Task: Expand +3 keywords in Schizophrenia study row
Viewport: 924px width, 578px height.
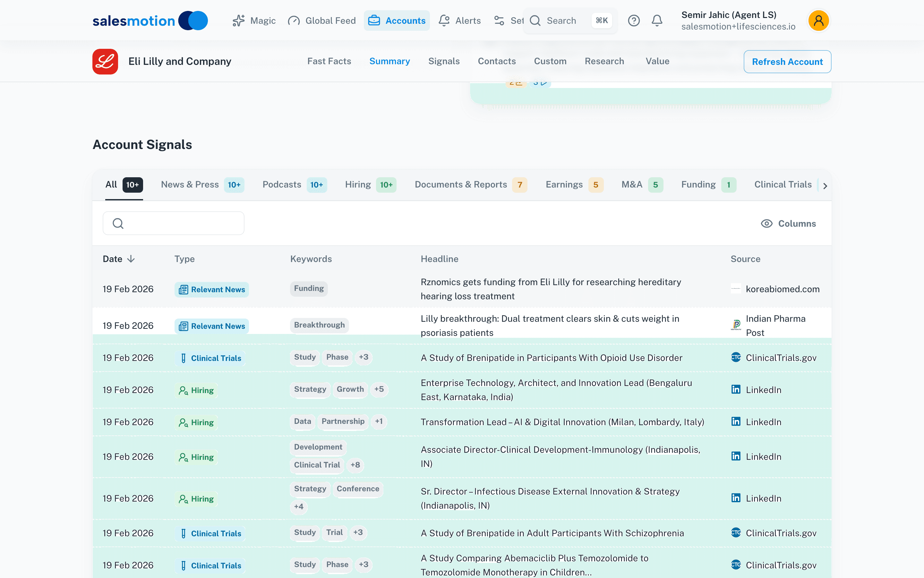Action: [358, 532]
